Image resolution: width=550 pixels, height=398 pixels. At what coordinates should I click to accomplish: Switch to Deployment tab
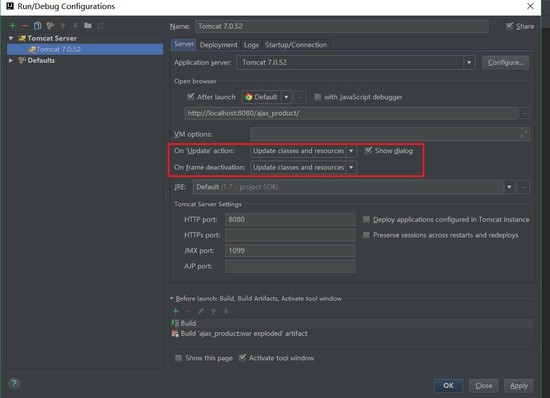tap(219, 45)
